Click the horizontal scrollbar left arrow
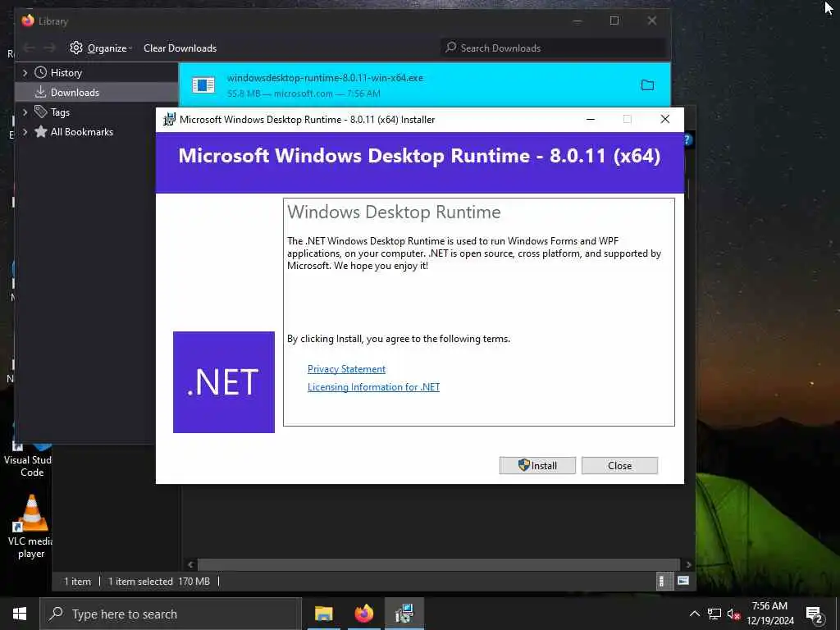The width and height of the screenshot is (840, 630). pyautogui.click(x=190, y=564)
